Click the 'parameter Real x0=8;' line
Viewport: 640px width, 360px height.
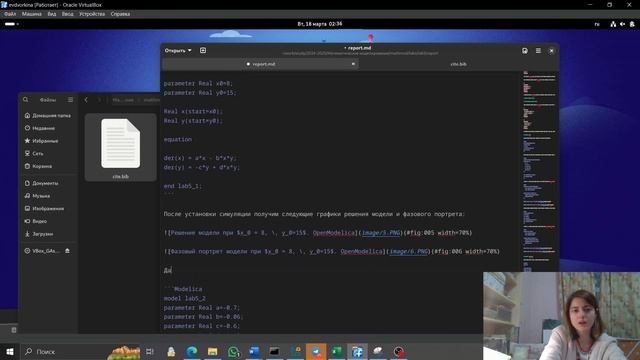point(198,83)
